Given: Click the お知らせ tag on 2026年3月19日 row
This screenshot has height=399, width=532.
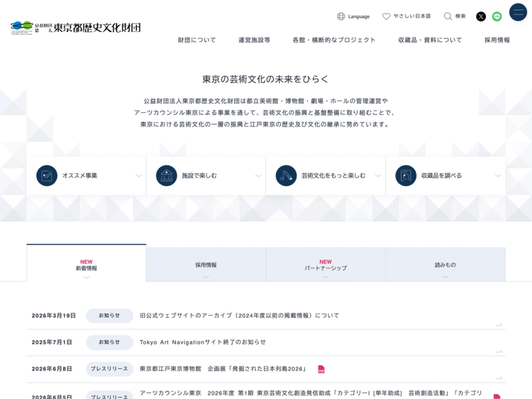Looking at the screenshot, I should 109,315.
